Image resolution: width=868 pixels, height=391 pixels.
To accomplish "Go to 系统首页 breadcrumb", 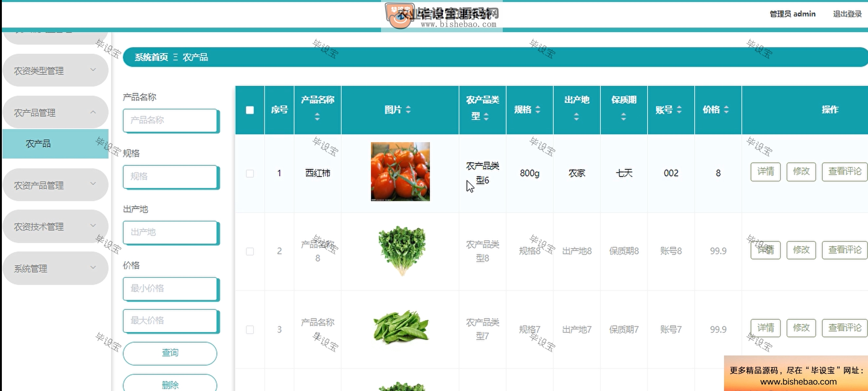I will [x=151, y=57].
